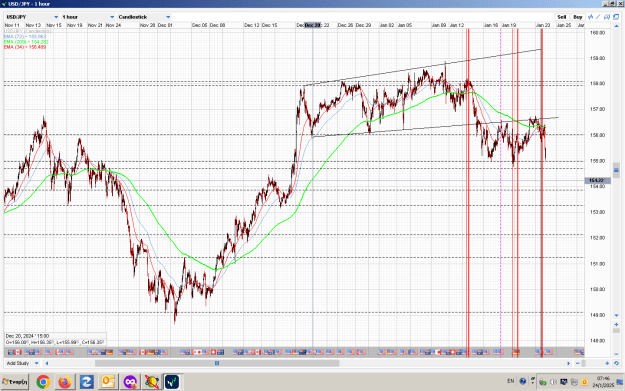
Task: Open the Candlestick chart type dropdown
Action: pos(144,17)
